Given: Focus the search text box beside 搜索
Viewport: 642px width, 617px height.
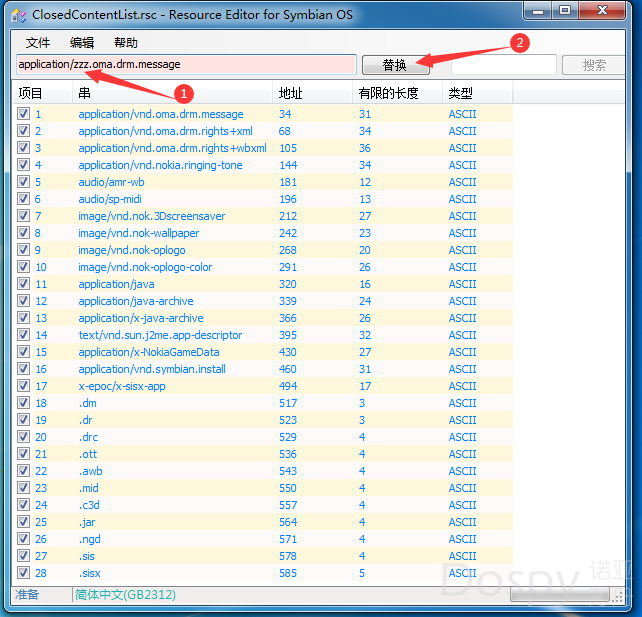Looking at the screenshot, I should point(504,65).
